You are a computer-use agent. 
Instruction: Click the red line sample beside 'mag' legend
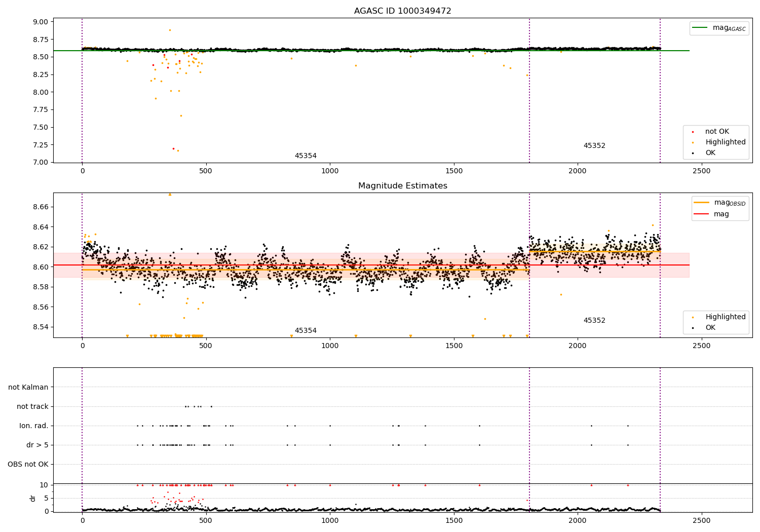[x=701, y=214]
